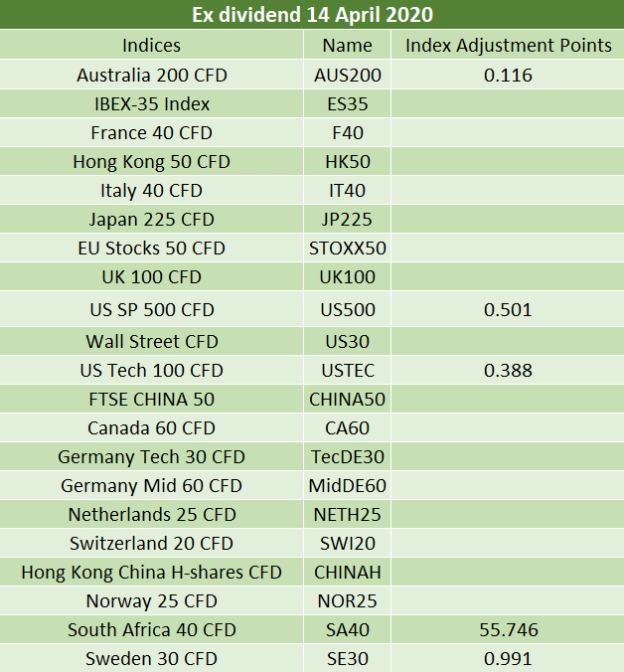Select the FTSE CHINA 50 cell
Image resolution: width=624 pixels, height=672 pixels.
(151, 399)
